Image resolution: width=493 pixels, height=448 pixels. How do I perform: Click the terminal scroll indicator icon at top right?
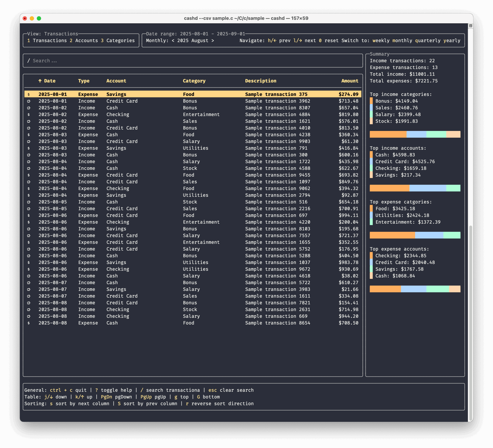click(x=470, y=26)
